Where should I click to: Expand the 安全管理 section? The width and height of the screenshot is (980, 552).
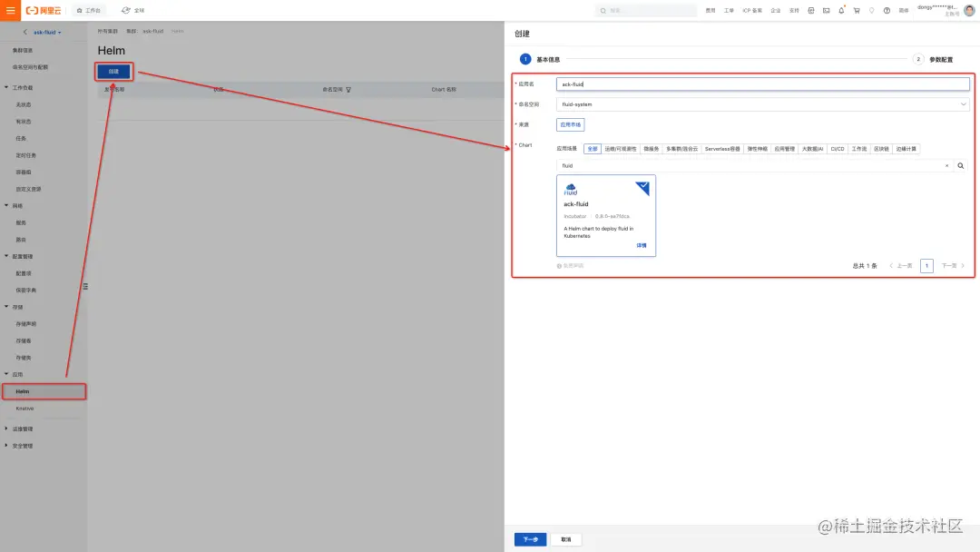[6, 446]
